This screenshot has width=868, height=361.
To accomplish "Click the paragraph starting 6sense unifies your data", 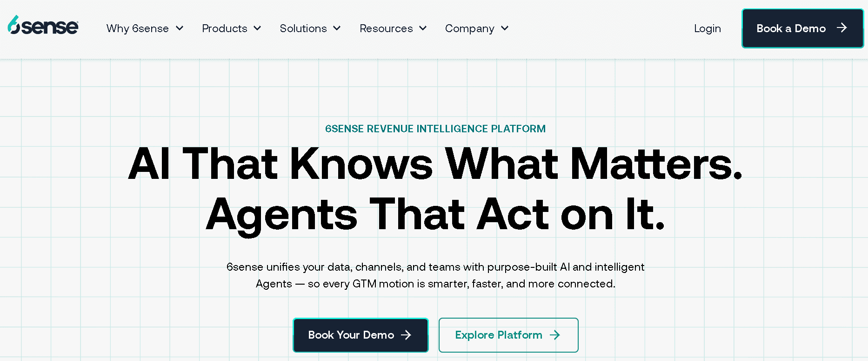I will click(435, 275).
